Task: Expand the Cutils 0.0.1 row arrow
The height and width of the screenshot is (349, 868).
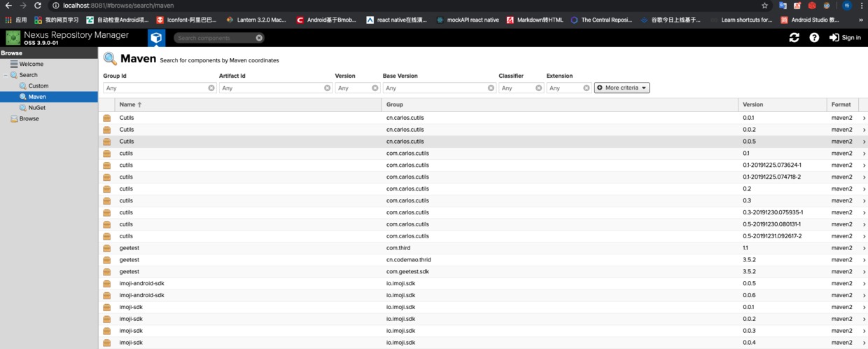Action: pyautogui.click(x=864, y=118)
